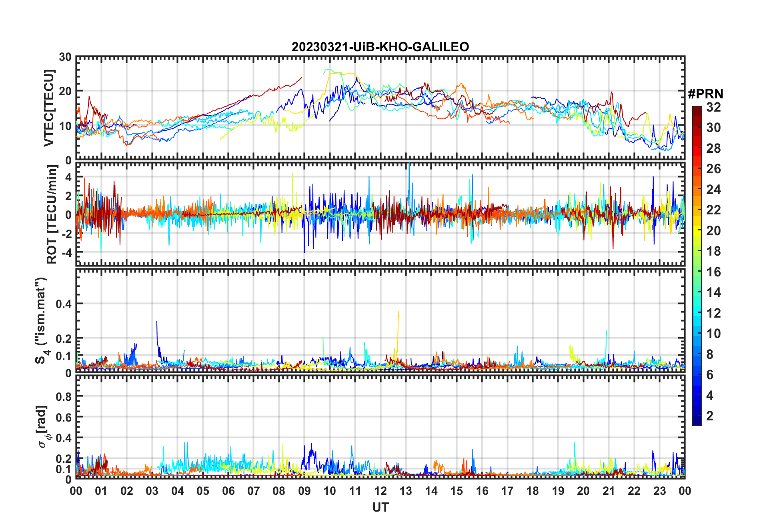Click PRN colorbar tick label 18
The width and height of the screenshot is (761, 532).
click(x=713, y=251)
